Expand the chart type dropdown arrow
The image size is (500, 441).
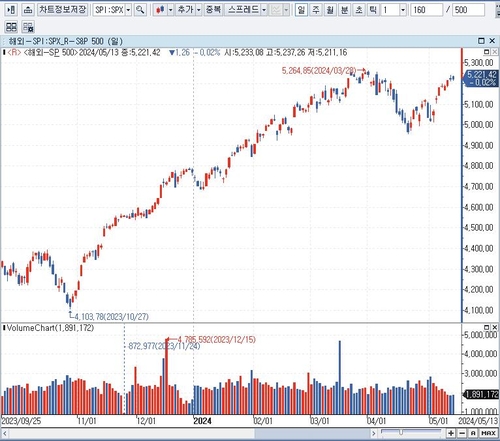[170, 10]
